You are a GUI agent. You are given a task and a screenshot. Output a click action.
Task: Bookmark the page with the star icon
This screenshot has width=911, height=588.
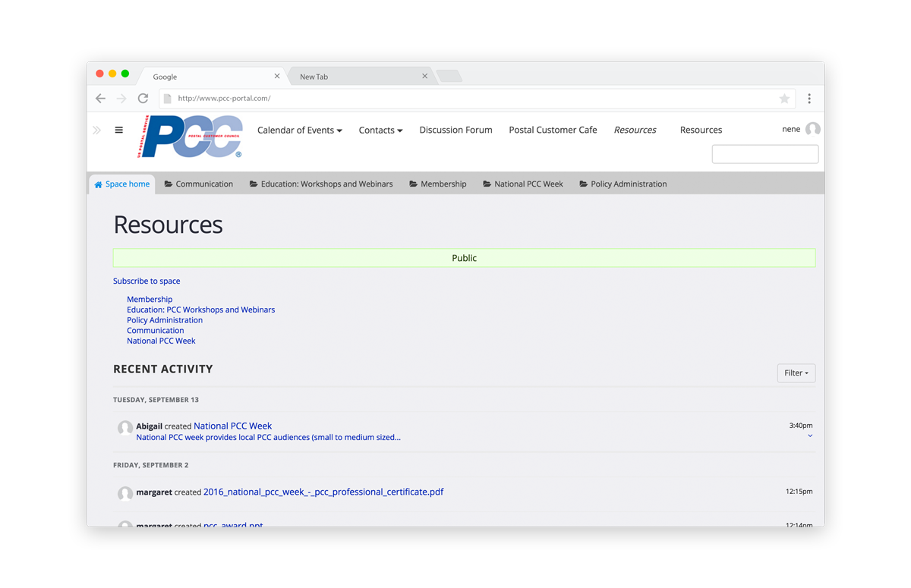coord(784,99)
